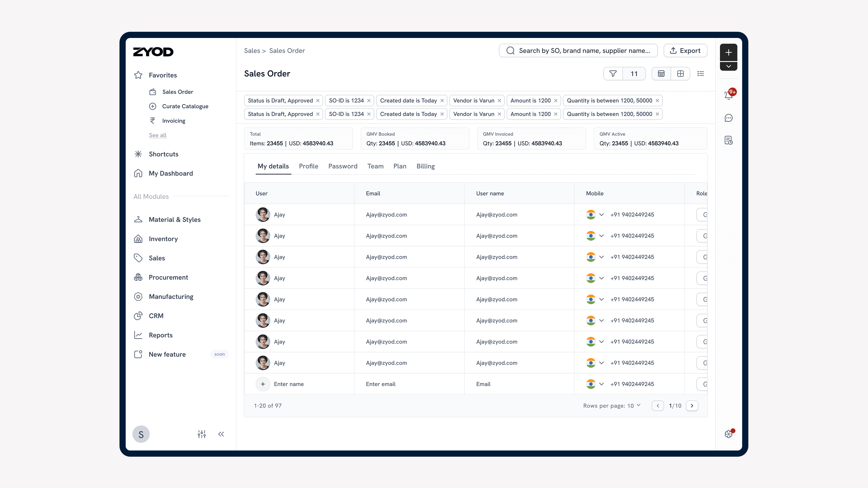
Task: Switch to the Password tab
Action: point(343,166)
